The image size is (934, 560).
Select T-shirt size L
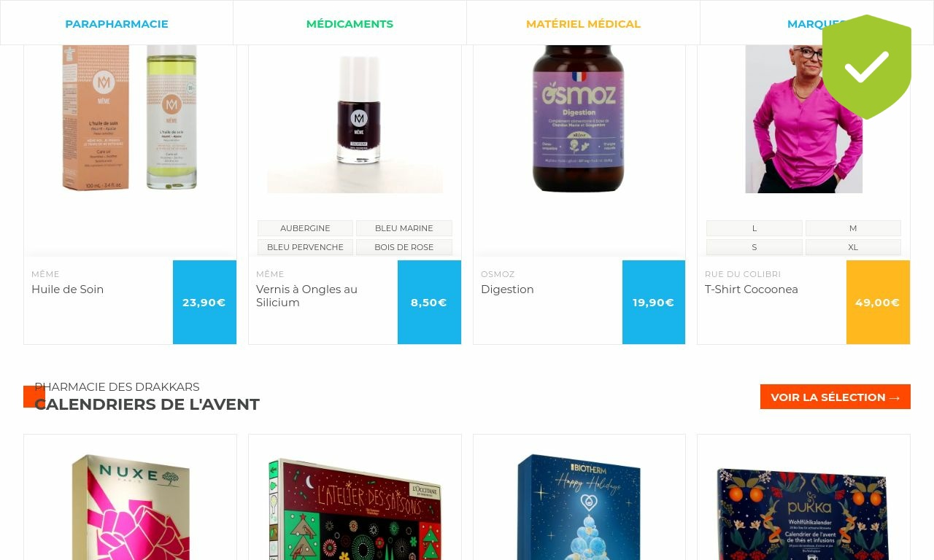754,228
